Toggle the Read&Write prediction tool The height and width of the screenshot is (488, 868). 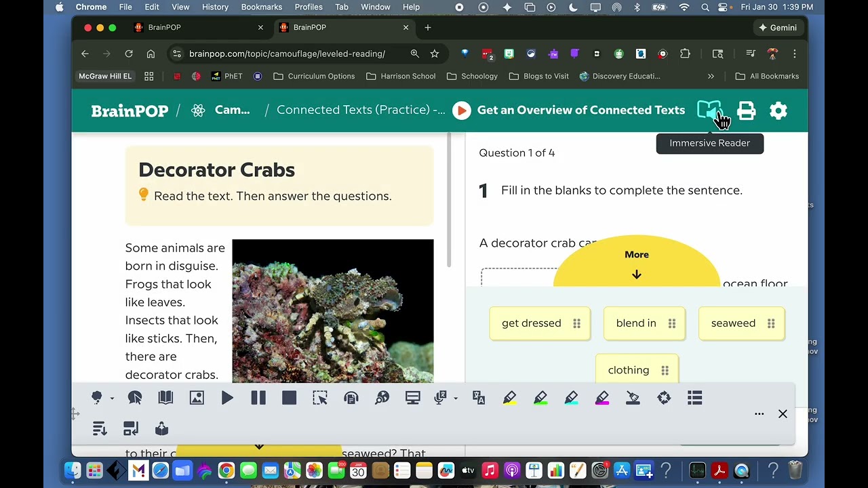point(97,398)
